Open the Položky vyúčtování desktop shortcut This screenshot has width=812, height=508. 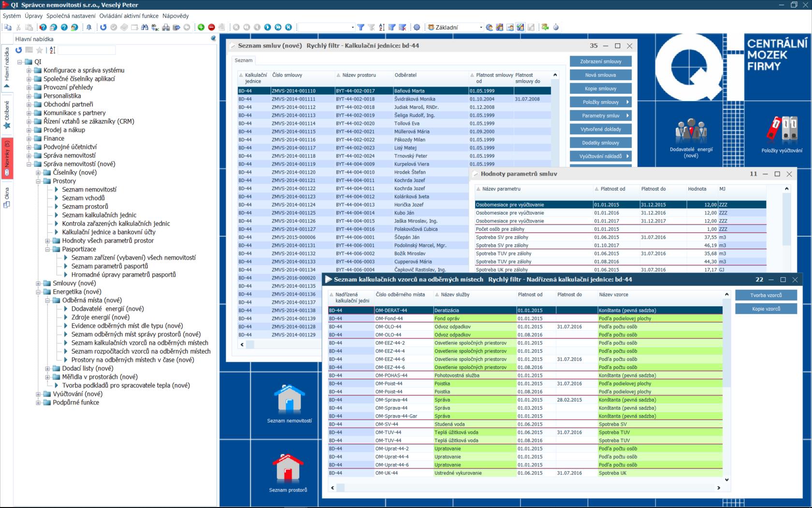(x=782, y=134)
